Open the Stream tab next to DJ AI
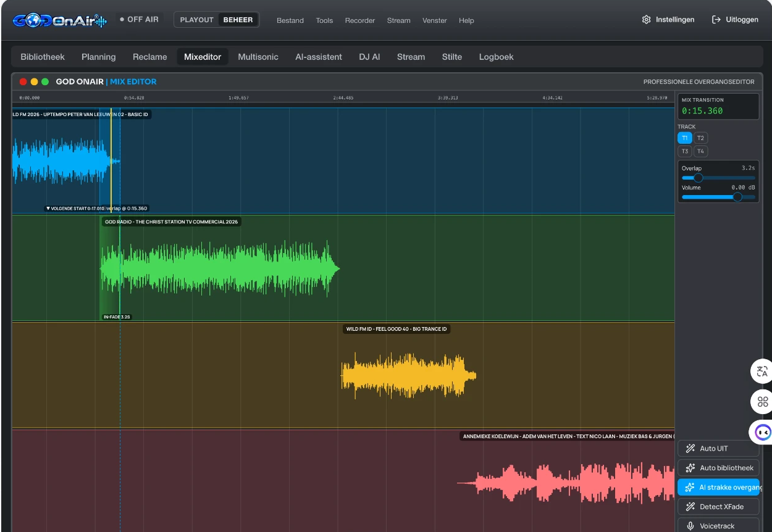The width and height of the screenshot is (772, 532). (x=411, y=57)
